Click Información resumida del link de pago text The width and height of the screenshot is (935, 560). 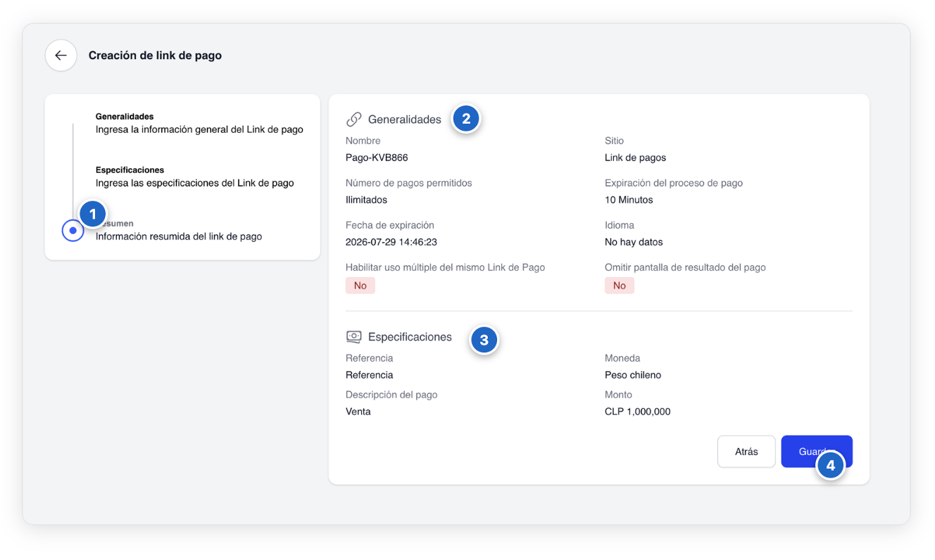coord(179,236)
